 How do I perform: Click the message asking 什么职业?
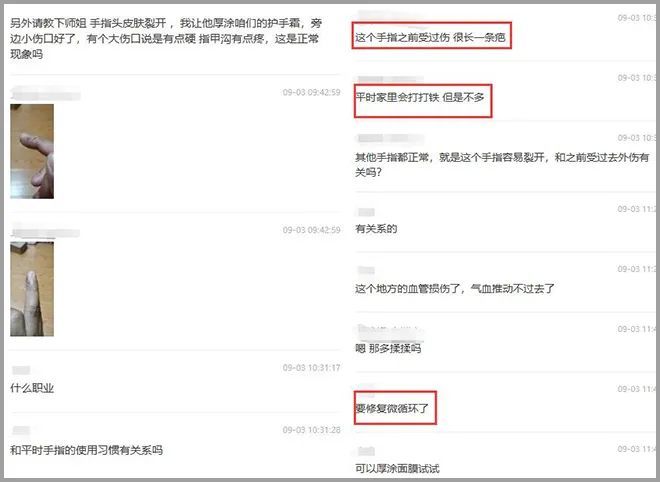tap(32, 388)
